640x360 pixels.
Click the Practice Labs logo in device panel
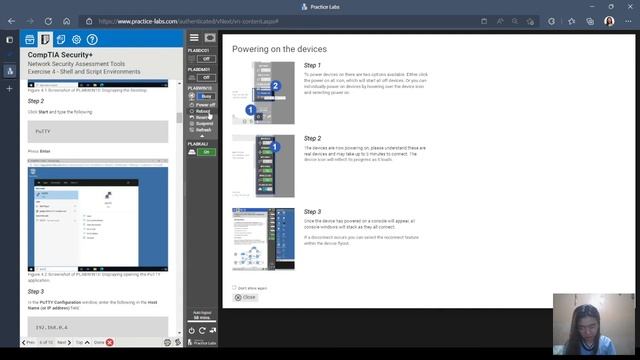point(202,343)
